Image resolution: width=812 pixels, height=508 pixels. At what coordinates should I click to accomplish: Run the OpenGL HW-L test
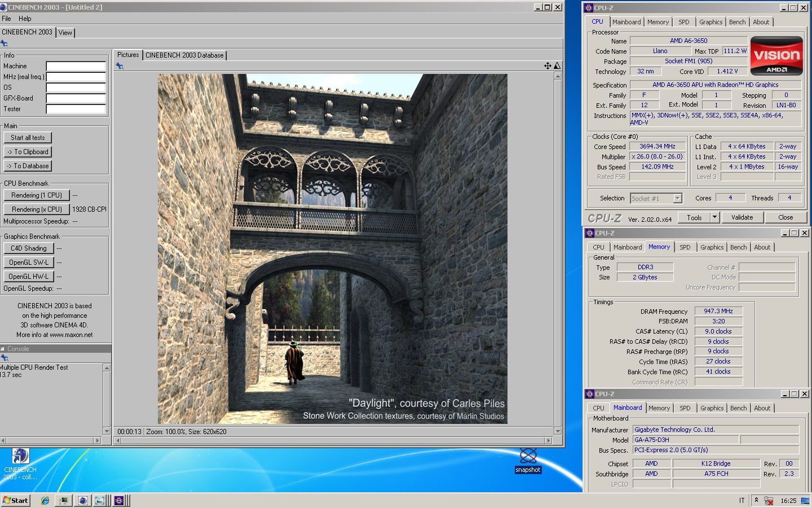click(29, 277)
